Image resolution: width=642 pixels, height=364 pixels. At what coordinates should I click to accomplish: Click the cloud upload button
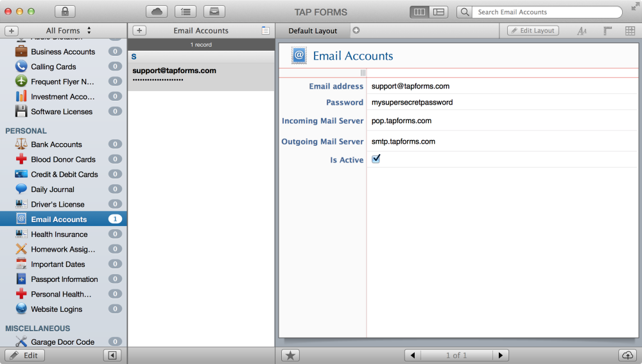click(628, 356)
